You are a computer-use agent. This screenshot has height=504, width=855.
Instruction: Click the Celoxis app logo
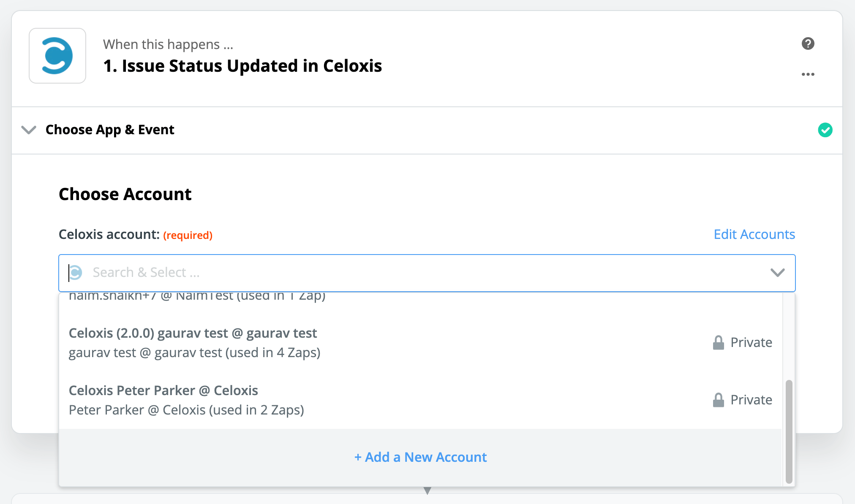click(x=57, y=56)
